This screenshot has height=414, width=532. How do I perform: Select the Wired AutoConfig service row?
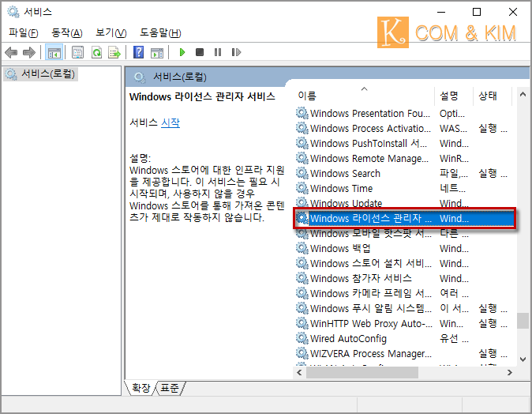point(404,338)
